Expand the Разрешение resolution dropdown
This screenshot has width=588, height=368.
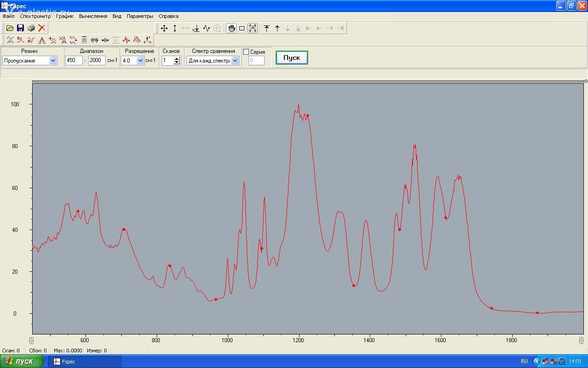coord(141,61)
